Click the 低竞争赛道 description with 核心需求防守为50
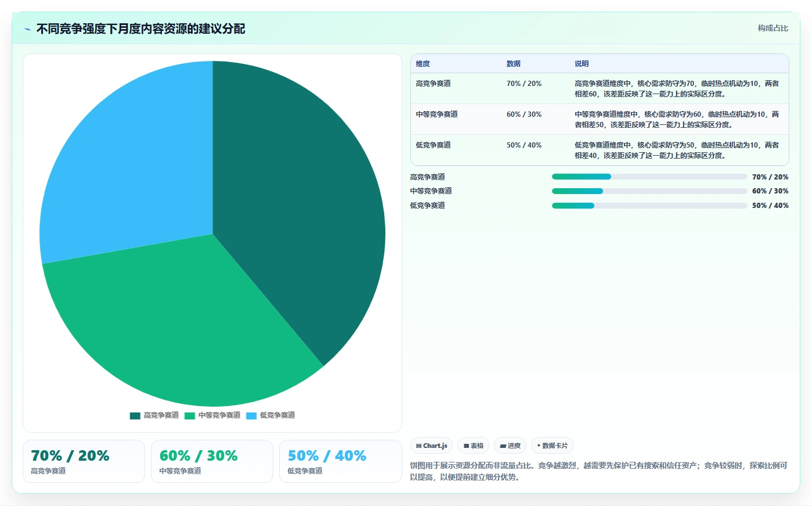The width and height of the screenshot is (812, 506). click(x=677, y=150)
